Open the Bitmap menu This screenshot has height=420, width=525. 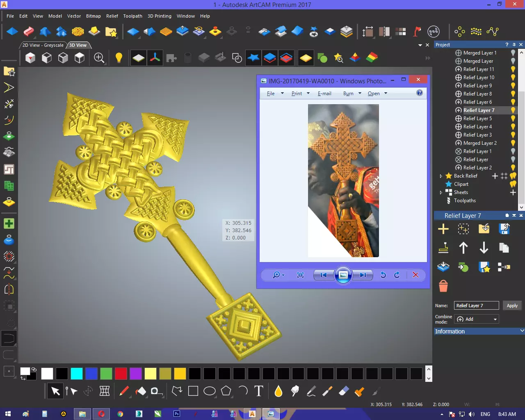point(93,16)
